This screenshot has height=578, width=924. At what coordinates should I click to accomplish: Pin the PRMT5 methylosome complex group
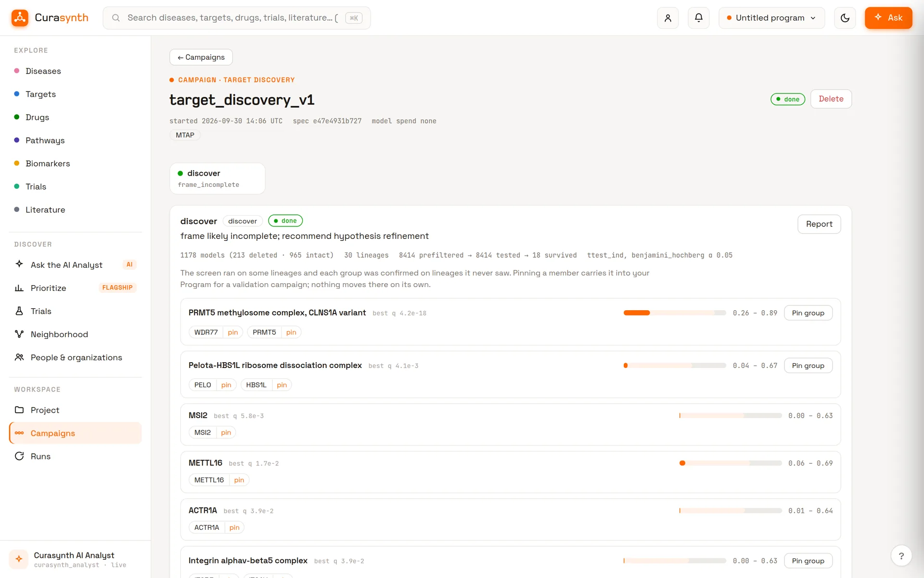tap(808, 313)
